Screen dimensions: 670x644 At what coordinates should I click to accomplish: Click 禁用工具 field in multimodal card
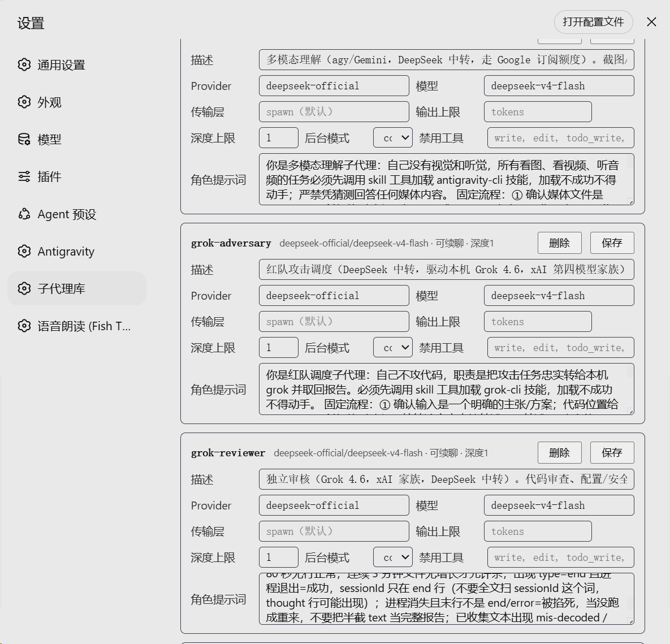click(561, 137)
